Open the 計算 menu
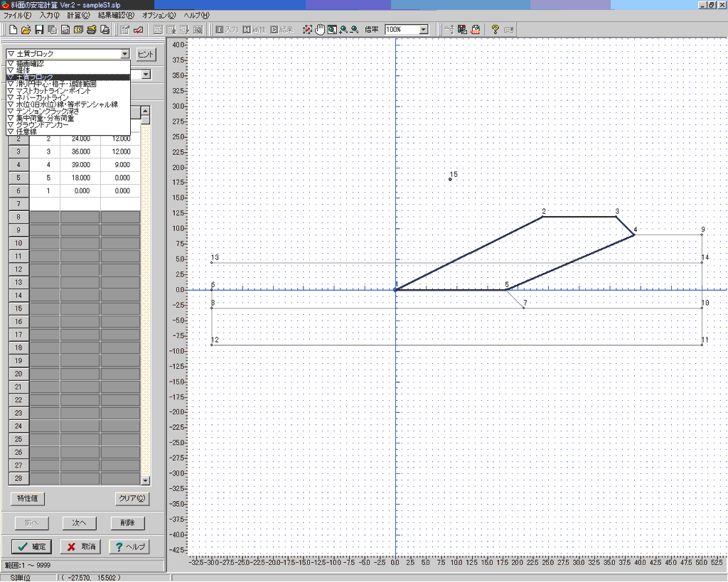 [78, 16]
